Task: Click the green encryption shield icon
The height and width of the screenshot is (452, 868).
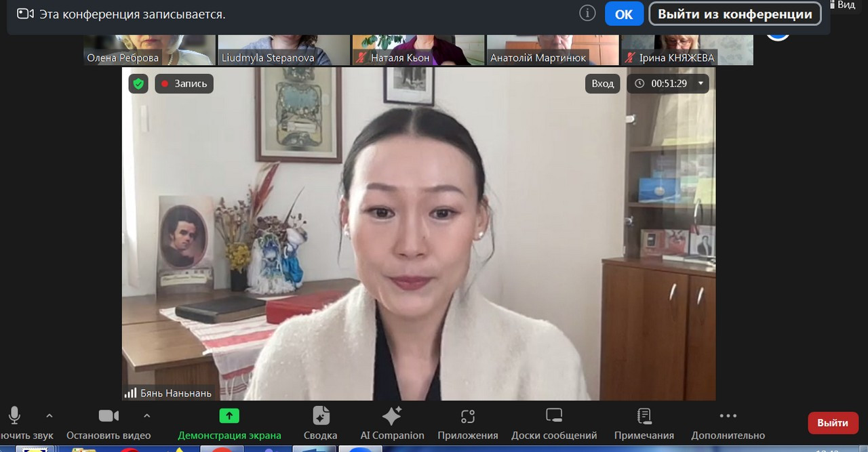Action: (138, 83)
